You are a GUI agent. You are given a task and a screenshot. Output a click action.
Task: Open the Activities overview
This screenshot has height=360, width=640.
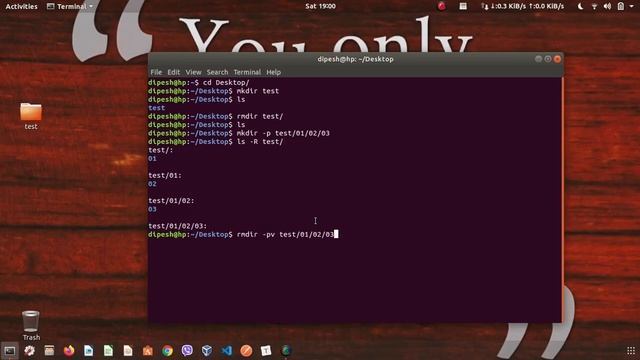point(21,6)
